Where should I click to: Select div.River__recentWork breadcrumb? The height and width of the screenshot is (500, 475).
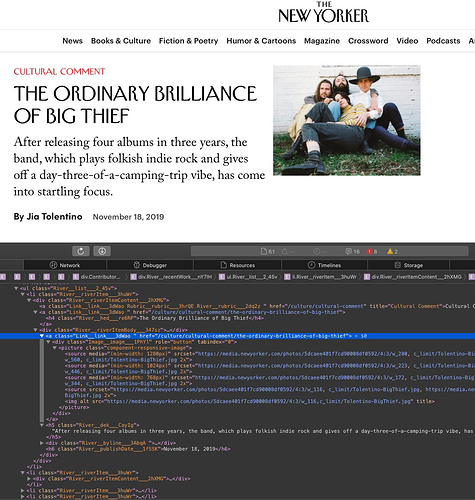(172, 277)
